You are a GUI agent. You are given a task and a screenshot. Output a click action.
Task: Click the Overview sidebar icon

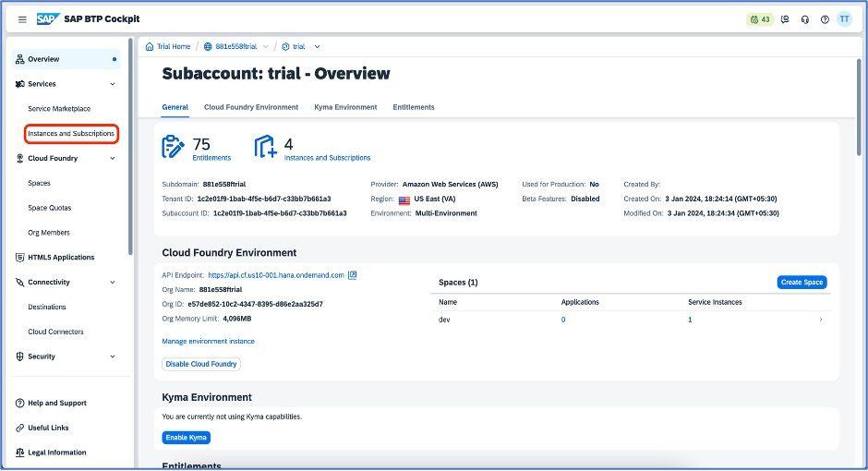click(x=20, y=59)
